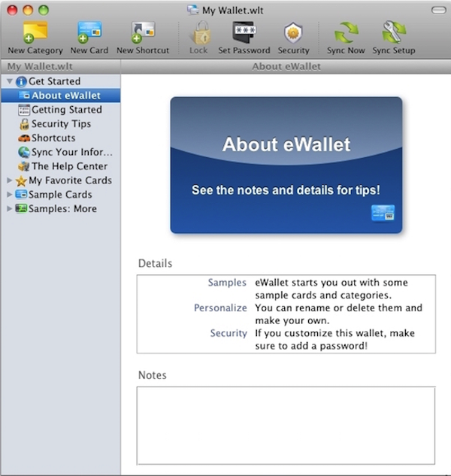
Task: Click the New Category folder icon
Action: pyautogui.click(x=35, y=32)
